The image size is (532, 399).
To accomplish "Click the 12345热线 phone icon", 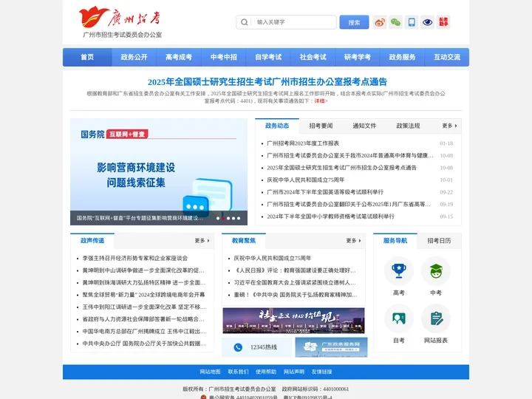I will pyautogui.click(x=238, y=347).
